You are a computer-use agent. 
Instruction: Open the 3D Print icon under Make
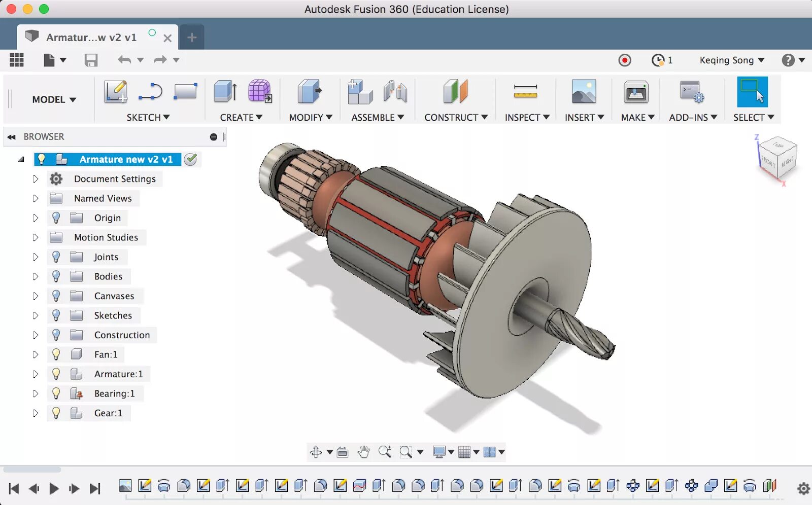click(636, 92)
